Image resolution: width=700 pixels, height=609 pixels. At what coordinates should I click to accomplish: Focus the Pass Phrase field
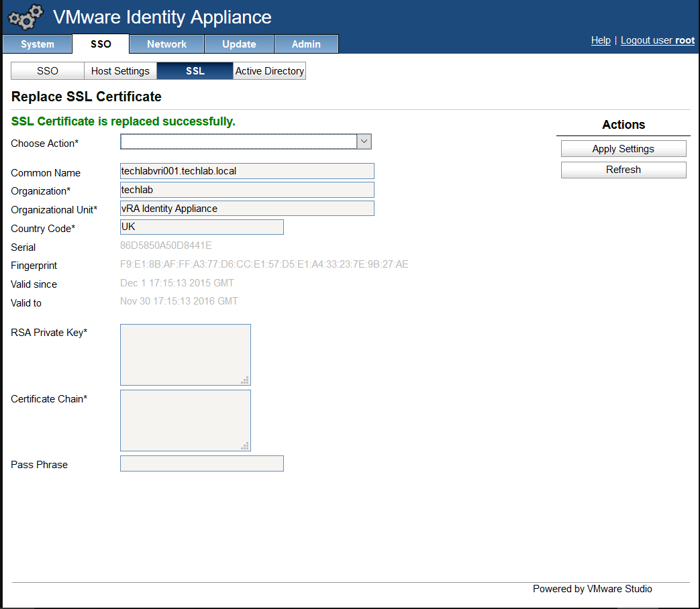pyautogui.click(x=202, y=463)
